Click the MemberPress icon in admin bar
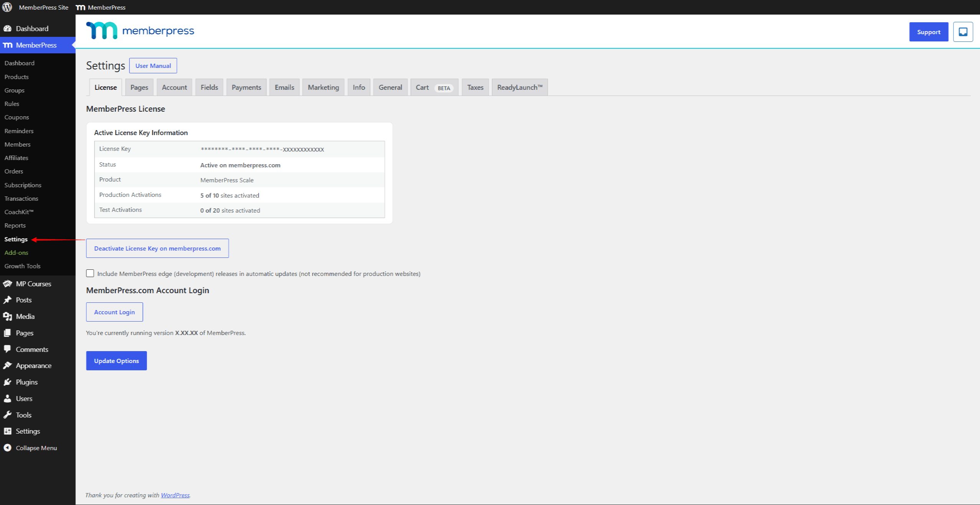The height and width of the screenshot is (505, 980). (81, 7)
